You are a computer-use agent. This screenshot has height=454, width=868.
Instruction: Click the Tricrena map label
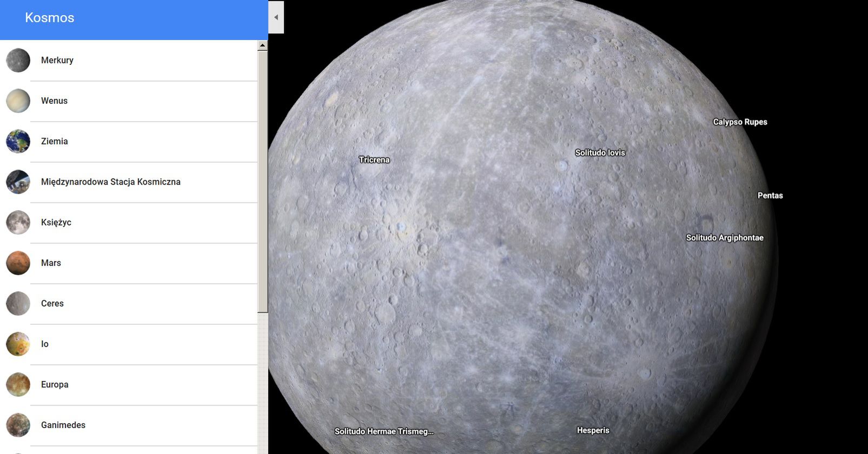(x=374, y=159)
